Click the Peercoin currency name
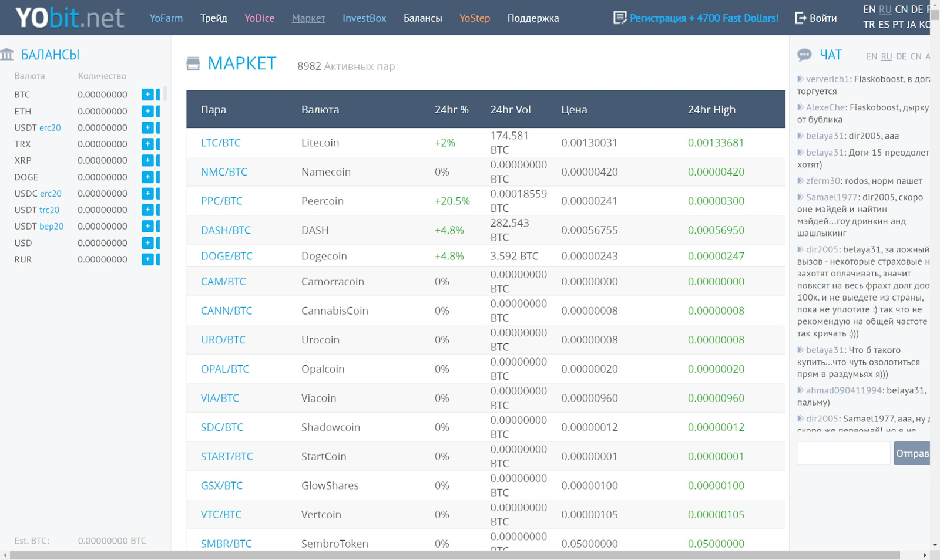 point(323,201)
